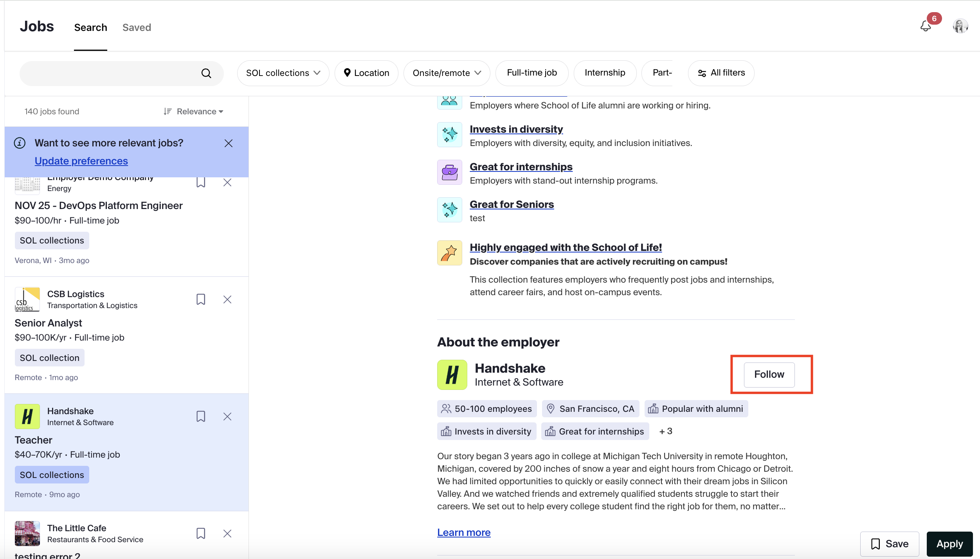Open Highly engaged with School of Life link
This screenshot has width=980, height=559.
tap(566, 247)
